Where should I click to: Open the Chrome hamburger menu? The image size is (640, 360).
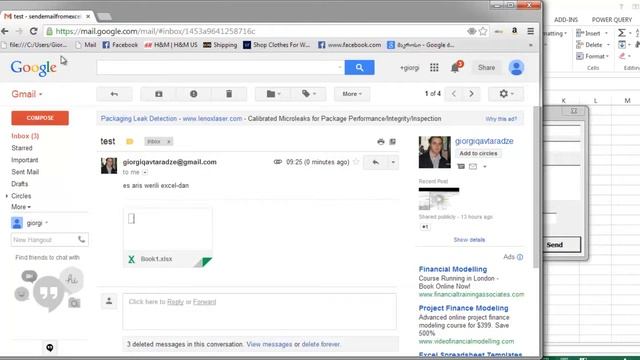tap(530, 31)
